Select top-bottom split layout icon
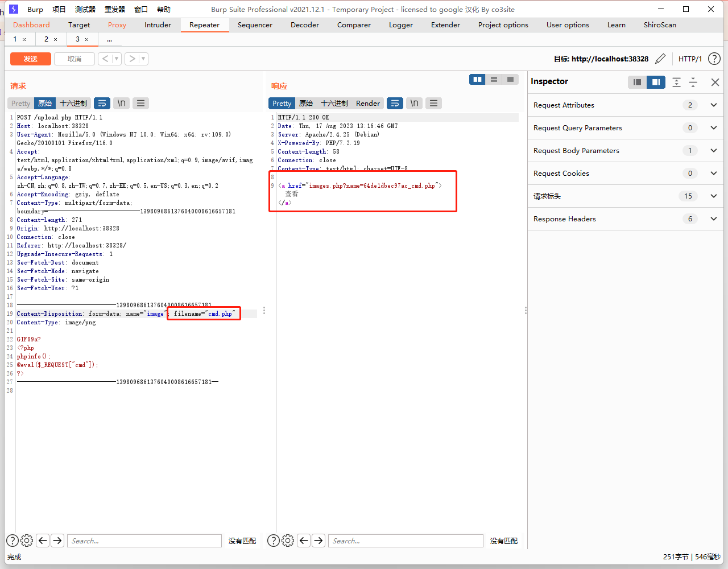This screenshot has width=728, height=569. [494, 80]
